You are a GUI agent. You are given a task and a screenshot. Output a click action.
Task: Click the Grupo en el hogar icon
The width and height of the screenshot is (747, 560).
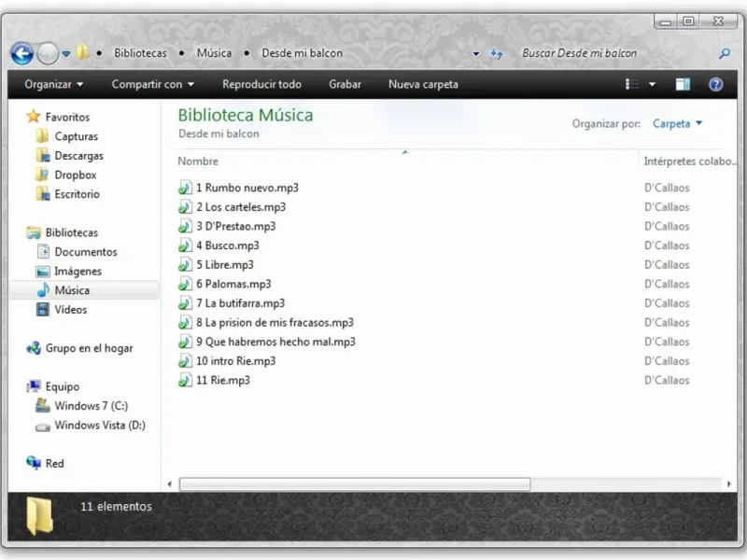(x=34, y=347)
